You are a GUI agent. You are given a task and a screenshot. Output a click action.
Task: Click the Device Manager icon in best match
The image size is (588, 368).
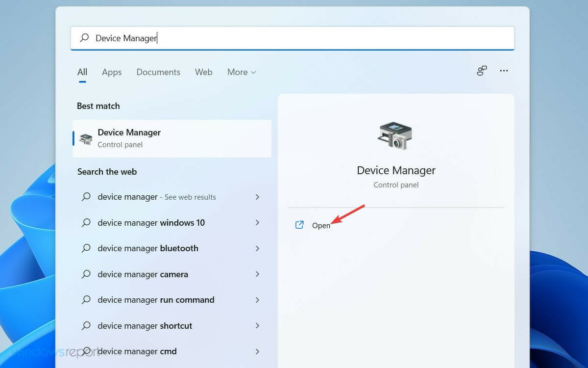86,139
